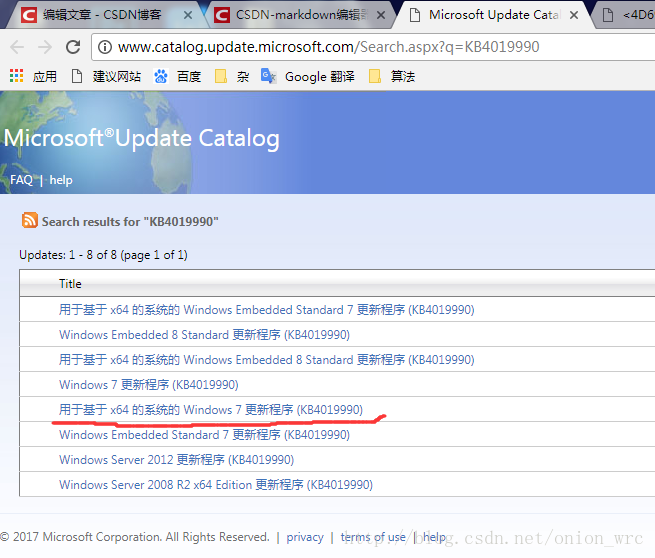Open the FAQ link in header

21,180
